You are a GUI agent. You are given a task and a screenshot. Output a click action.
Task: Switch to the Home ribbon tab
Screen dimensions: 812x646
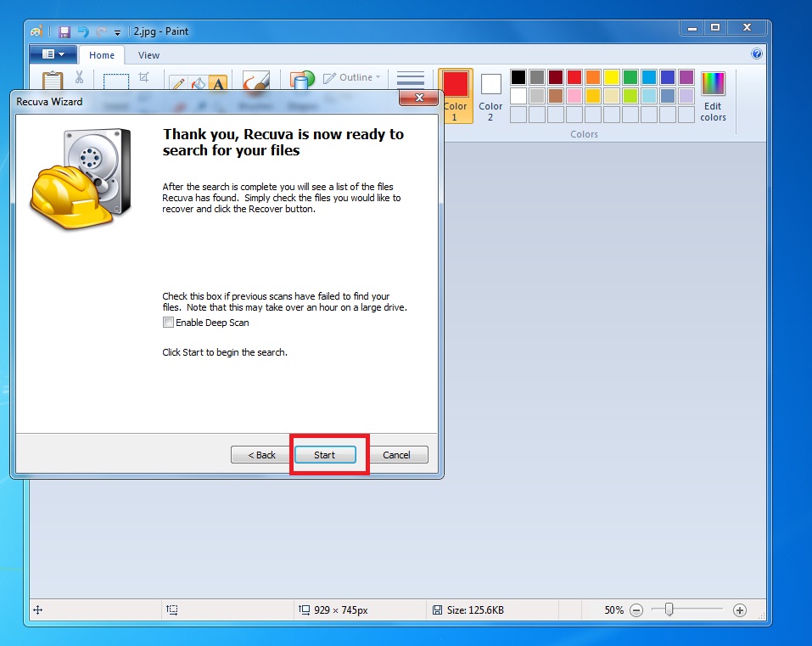coord(102,55)
